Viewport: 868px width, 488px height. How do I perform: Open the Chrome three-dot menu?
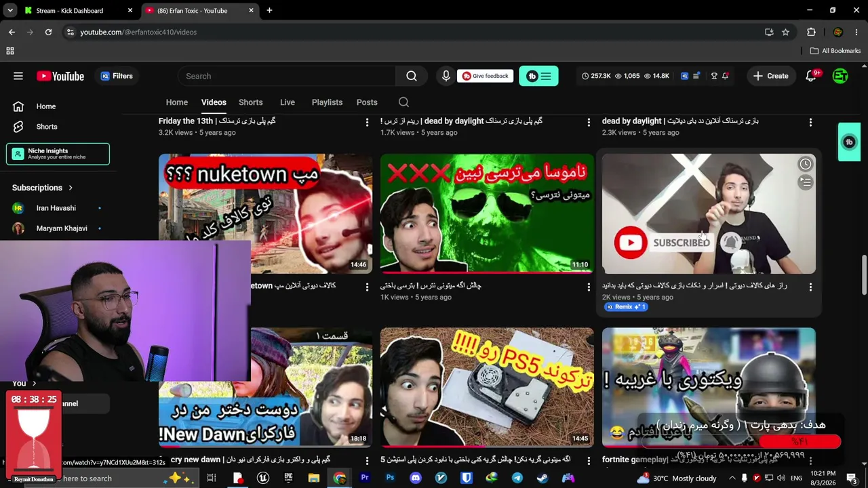pos(857,32)
